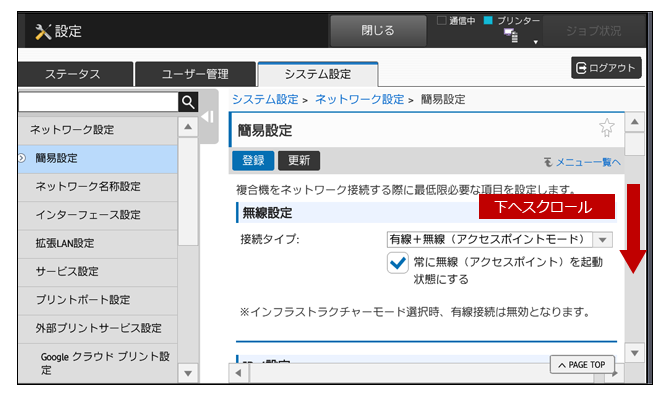Collapse the left sidebar panel arrow
Screen dimensions: 670x396
point(208,117)
